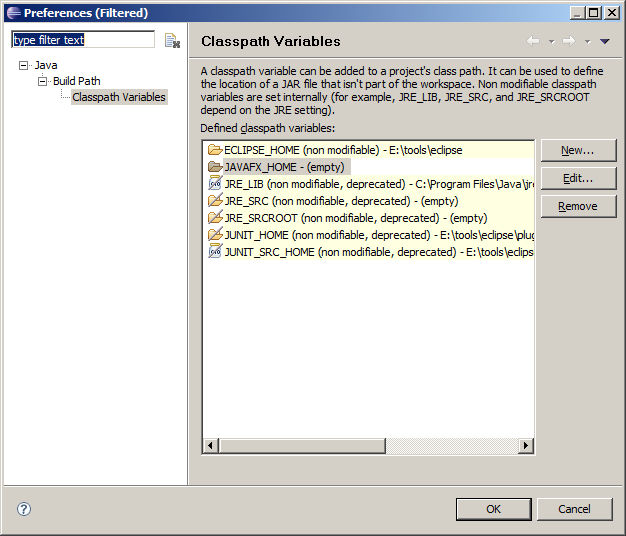Screen dimensions: 626x536
Task: Select Classpath Variables in the tree
Action: [x=118, y=97]
